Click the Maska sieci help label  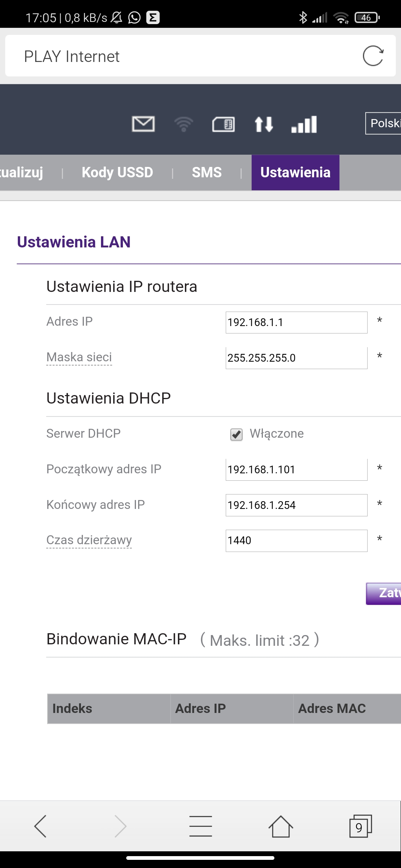[79, 357]
